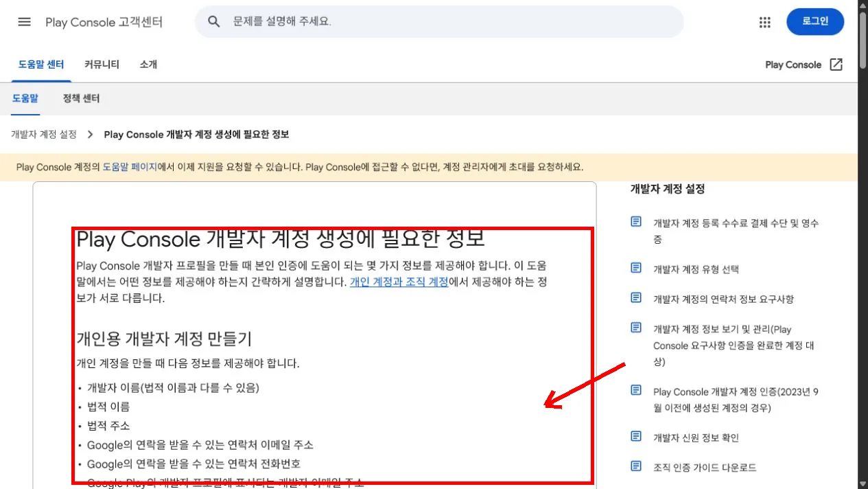Open 개발자 신원 정보 확인 article
868x489 pixels.
click(696, 438)
